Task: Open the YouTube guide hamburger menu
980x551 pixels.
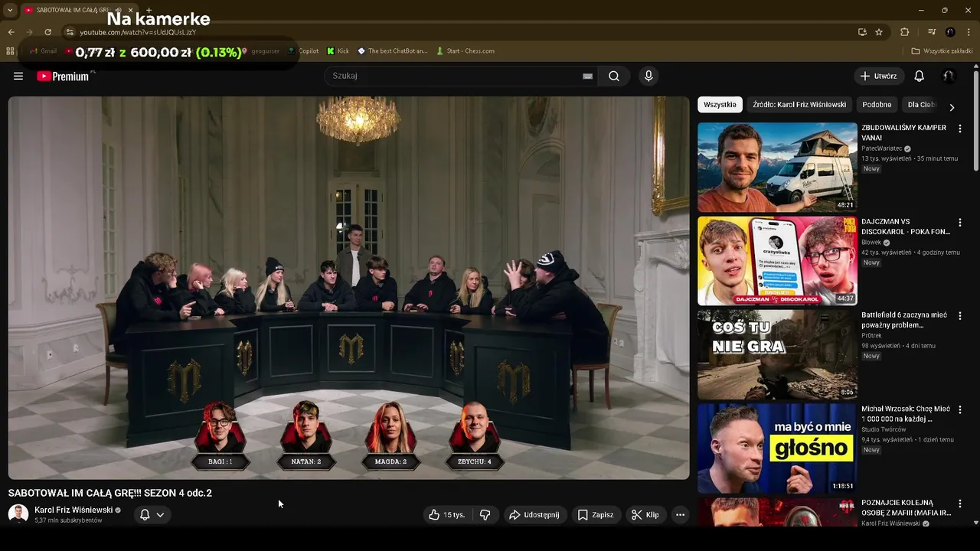Action: (18, 76)
